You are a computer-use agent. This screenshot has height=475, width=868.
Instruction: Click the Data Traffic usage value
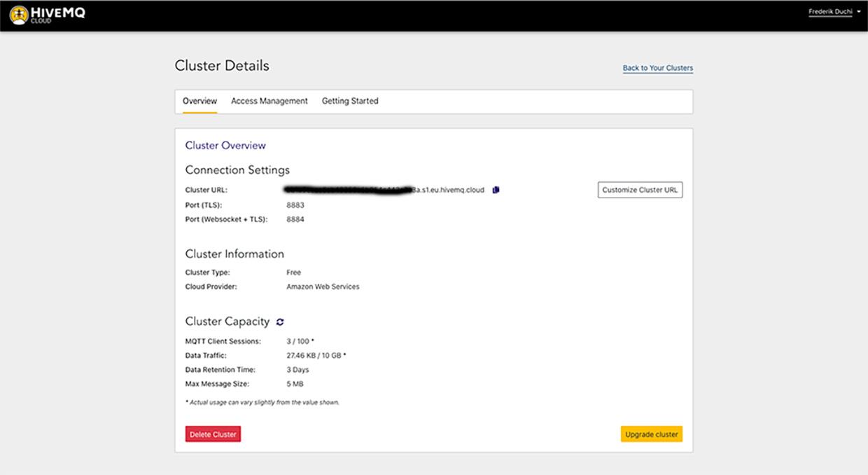click(315, 355)
